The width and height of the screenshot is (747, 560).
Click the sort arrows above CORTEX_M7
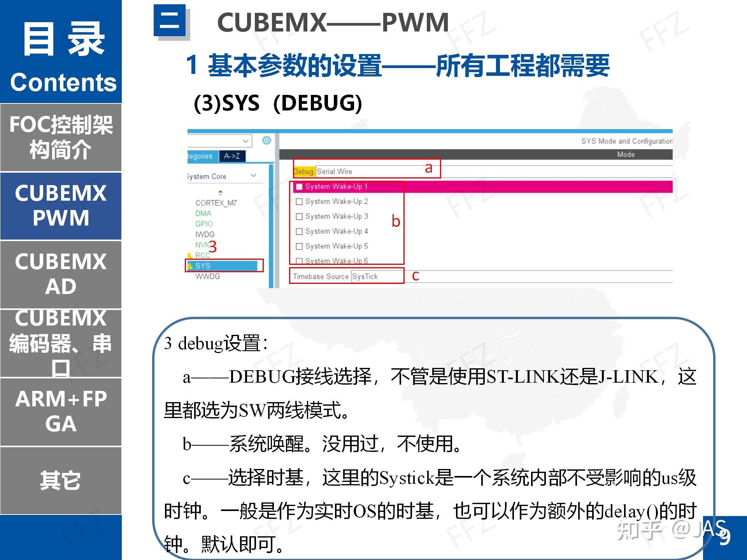[x=221, y=192]
